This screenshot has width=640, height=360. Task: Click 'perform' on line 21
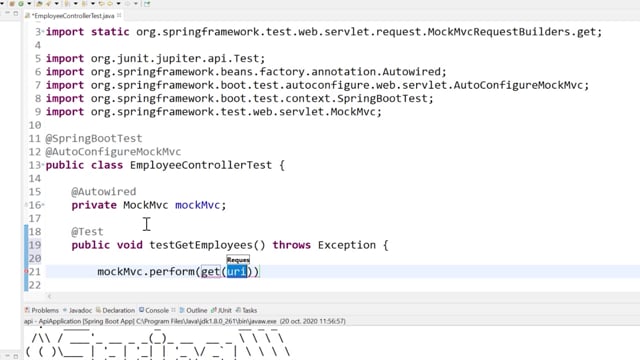[x=171, y=272]
